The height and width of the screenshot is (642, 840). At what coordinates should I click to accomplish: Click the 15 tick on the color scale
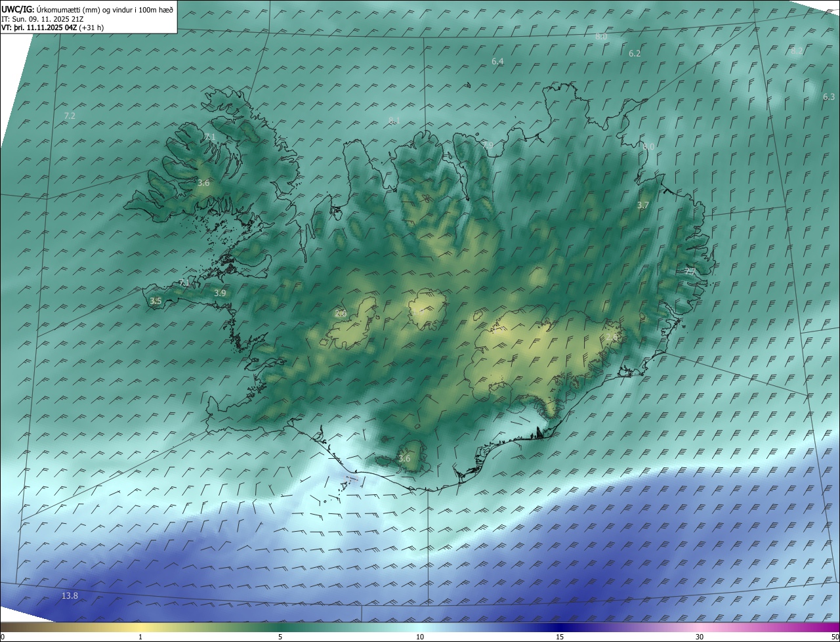point(560,637)
